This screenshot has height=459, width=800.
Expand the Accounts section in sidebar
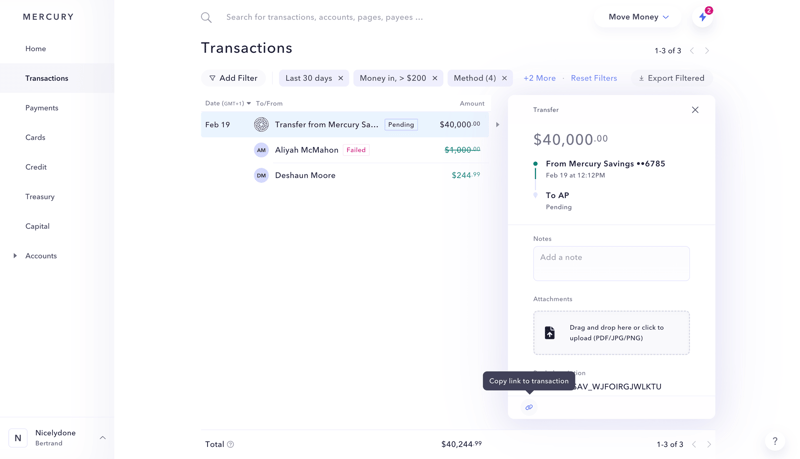15,256
